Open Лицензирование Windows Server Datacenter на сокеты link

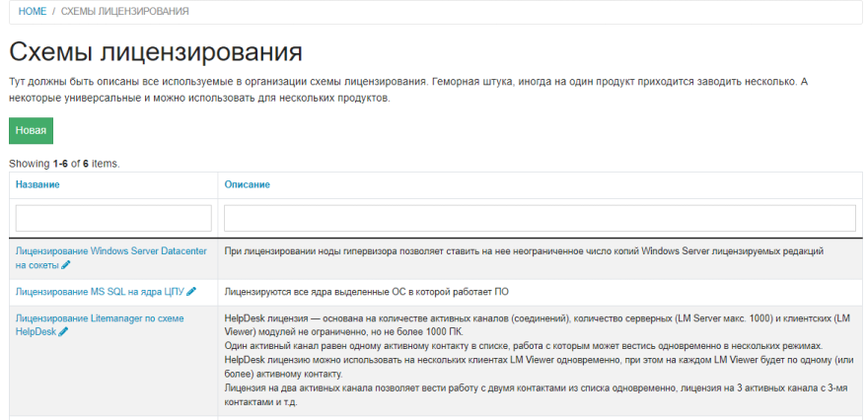tap(110, 258)
